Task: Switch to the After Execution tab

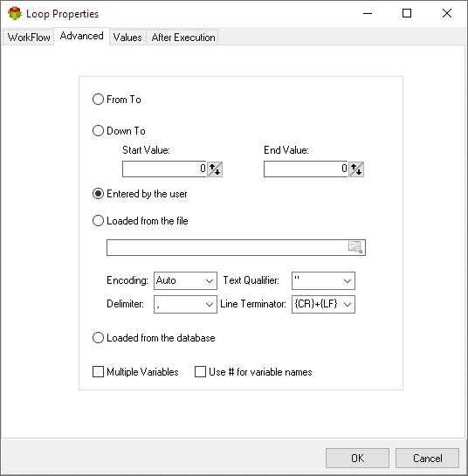Action: (x=183, y=38)
